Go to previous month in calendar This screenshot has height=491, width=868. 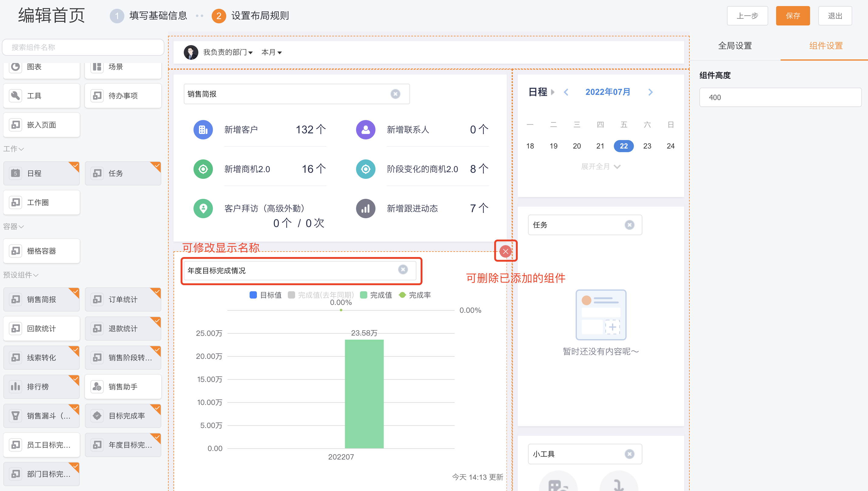566,92
